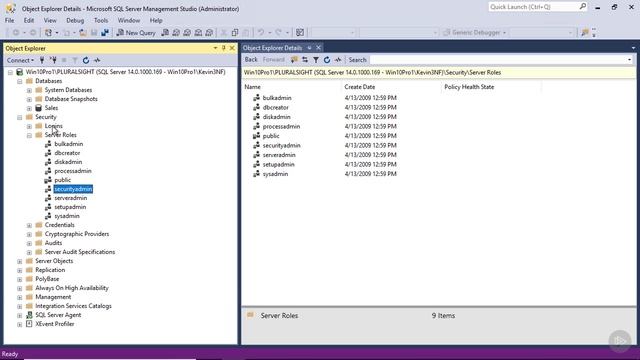Click the server node icon at tree root
Screen dimensions: 640x360
19,72
